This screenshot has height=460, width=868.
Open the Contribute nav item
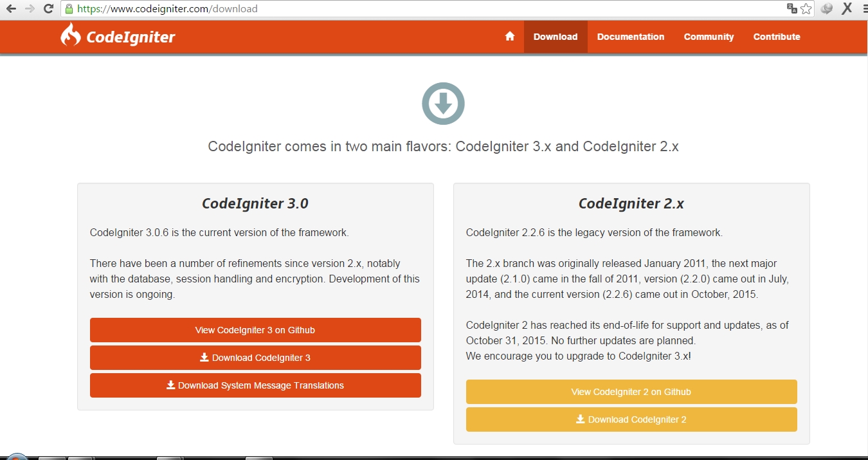click(x=777, y=37)
